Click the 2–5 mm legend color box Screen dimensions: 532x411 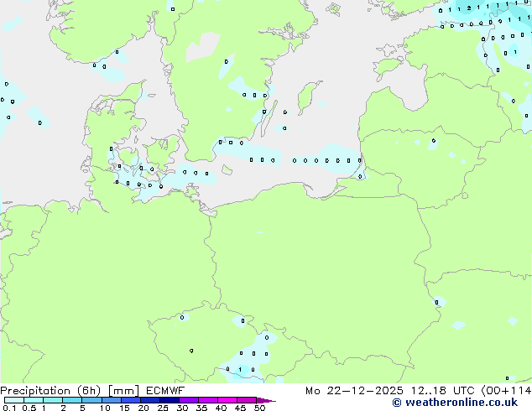[x=72, y=400]
